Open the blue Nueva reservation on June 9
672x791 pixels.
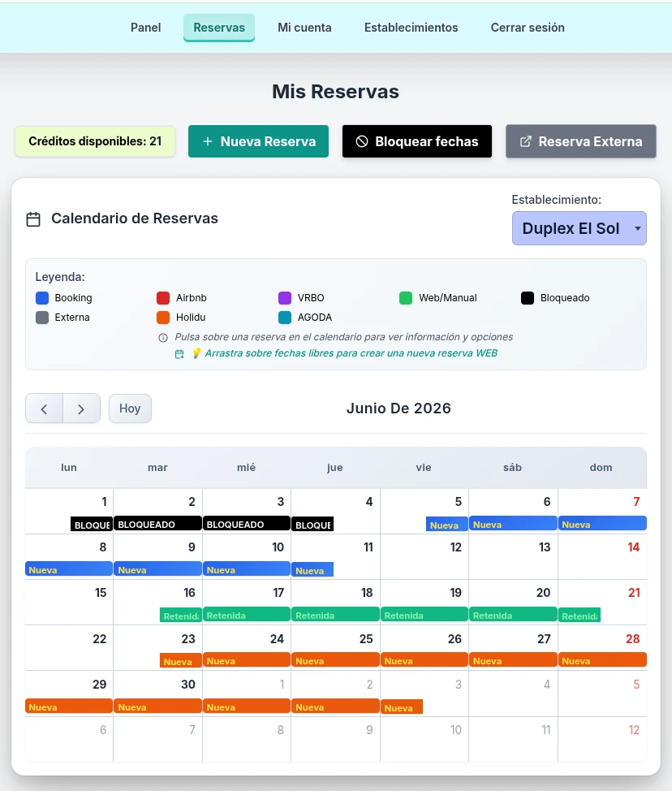tap(157, 569)
